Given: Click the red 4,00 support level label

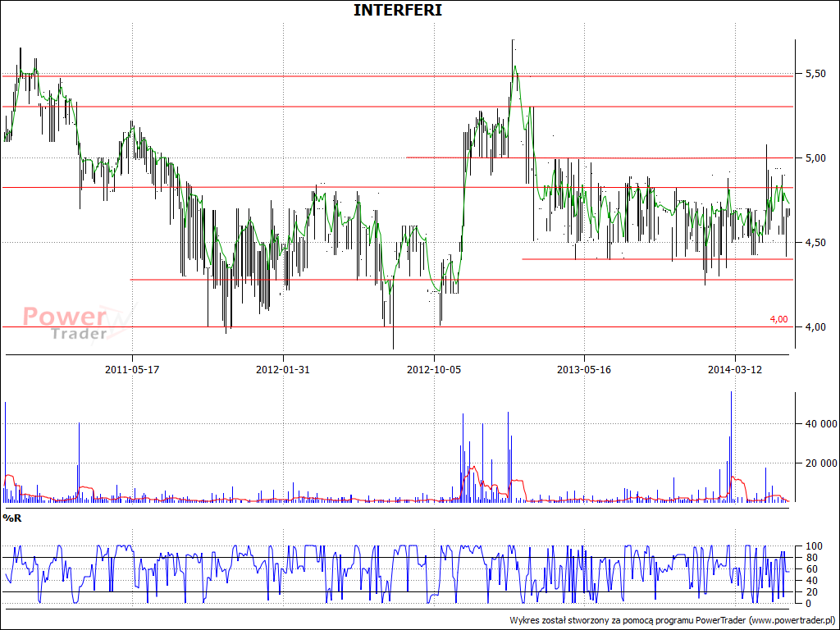Looking at the screenshot, I should [x=779, y=319].
